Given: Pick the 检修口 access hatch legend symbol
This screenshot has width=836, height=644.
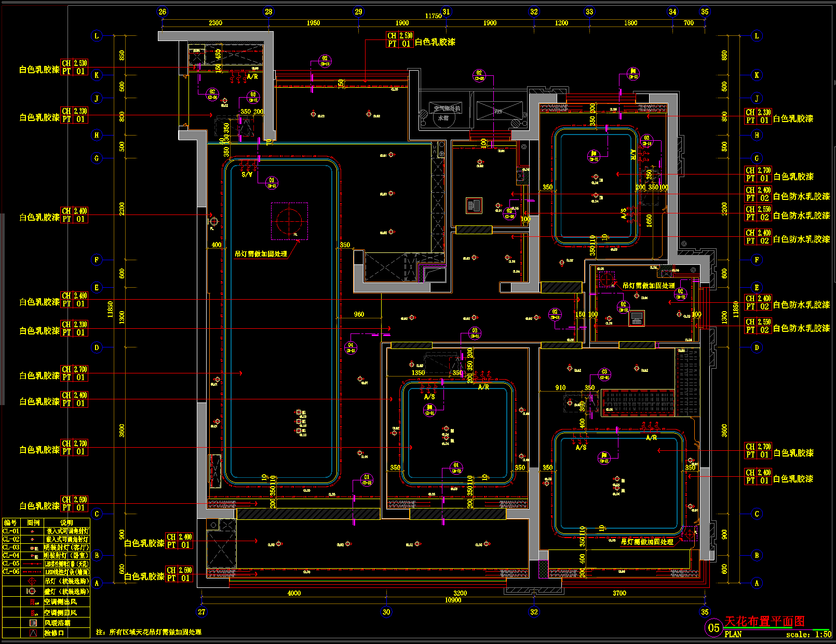Looking at the screenshot, I should click(x=33, y=633).
